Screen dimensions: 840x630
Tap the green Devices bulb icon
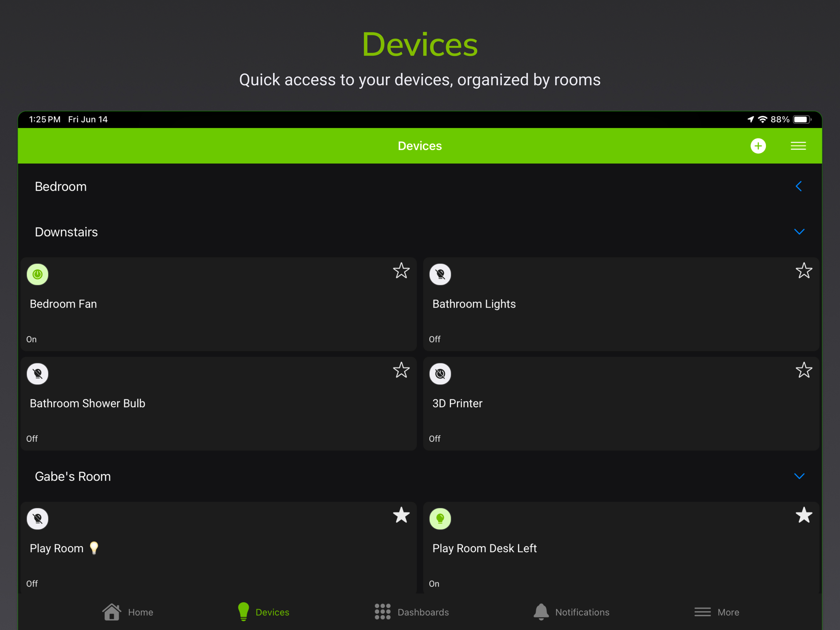click(x=244, y=612)
